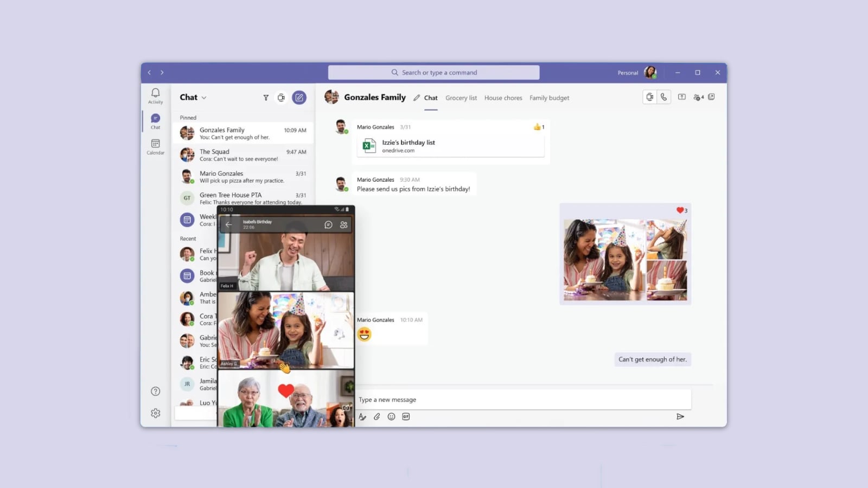Click the filter chats icon
The height and width of the screenshot is (488, 868).
pos(266,98)
